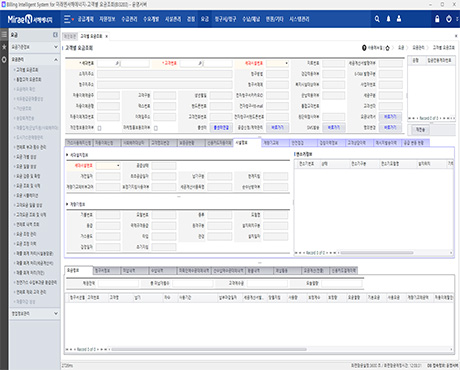Screen dimensions: 460x370
Task: Switch to the grayed tab left of the active page tab
Action: click(70, 36)
